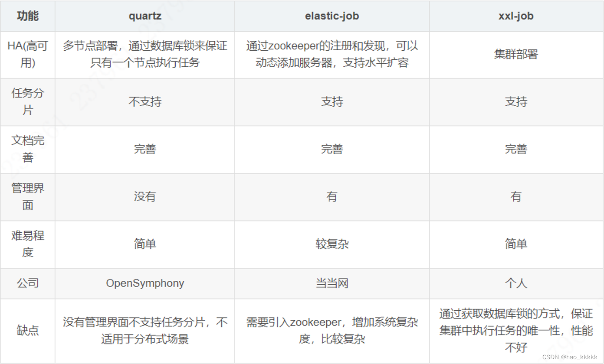Click '有' in the xxl-job column

click(516, 197)
